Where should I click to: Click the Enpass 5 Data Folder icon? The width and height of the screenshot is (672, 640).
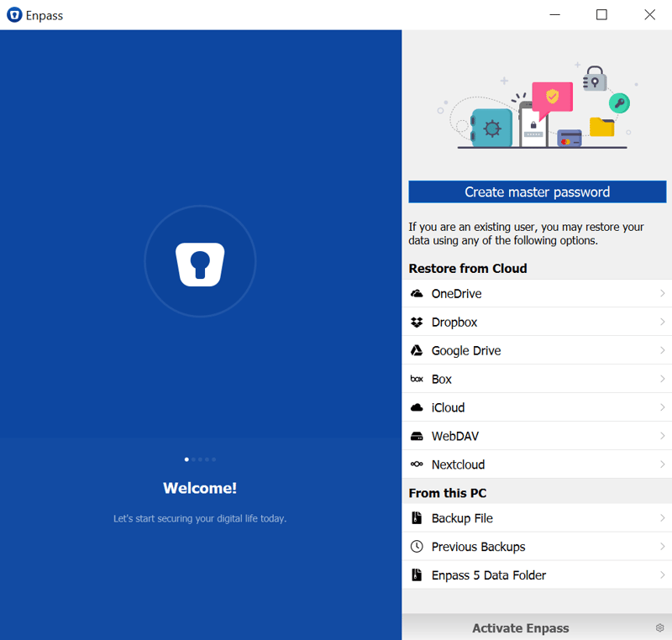click(417, 574)
